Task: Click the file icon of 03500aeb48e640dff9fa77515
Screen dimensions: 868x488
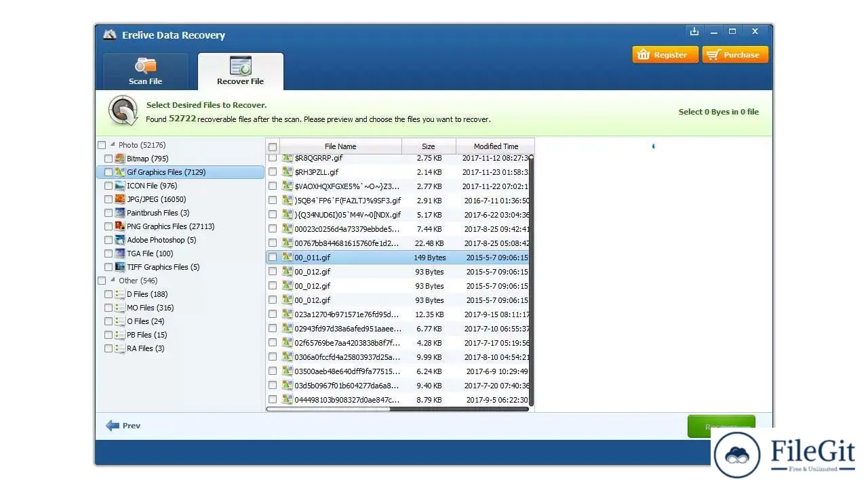Action: coord(288,371)
